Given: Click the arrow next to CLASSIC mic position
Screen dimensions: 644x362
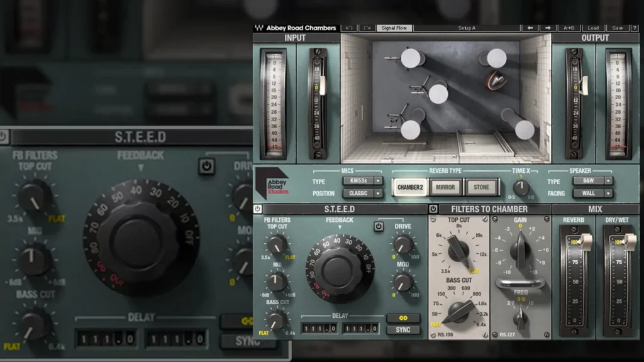Looking at the screenshot, I should (x=378, y=193).
